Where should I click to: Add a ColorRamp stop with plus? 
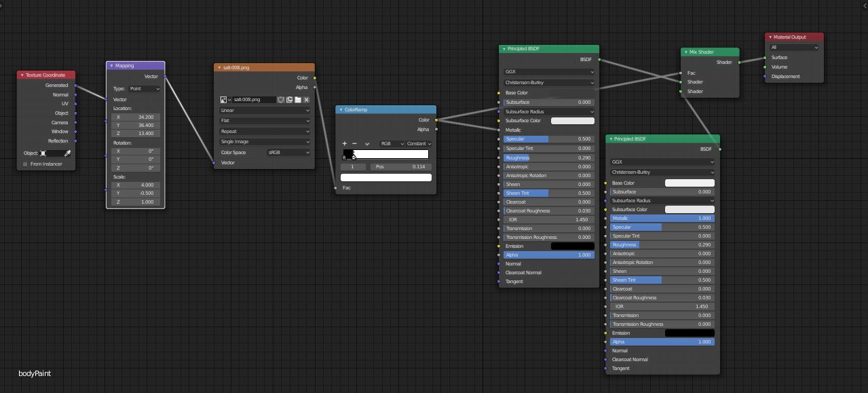tap(345, 144)
